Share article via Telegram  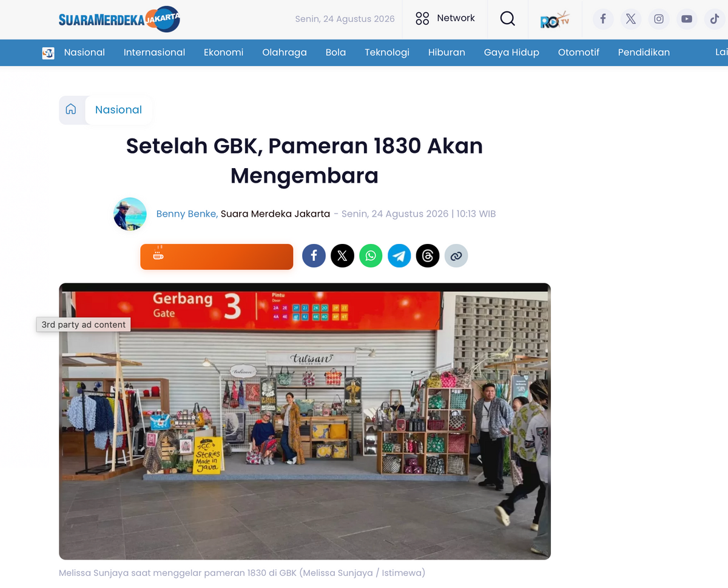point(399,256)
